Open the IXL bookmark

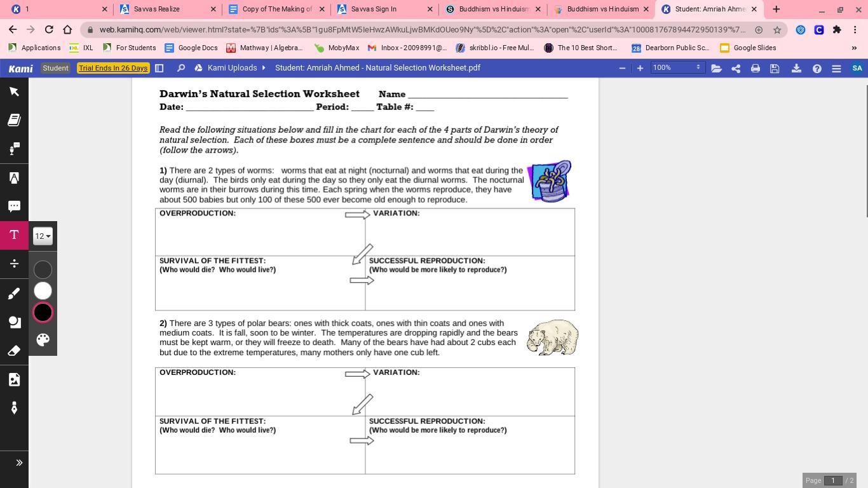[x=81, y=48]
